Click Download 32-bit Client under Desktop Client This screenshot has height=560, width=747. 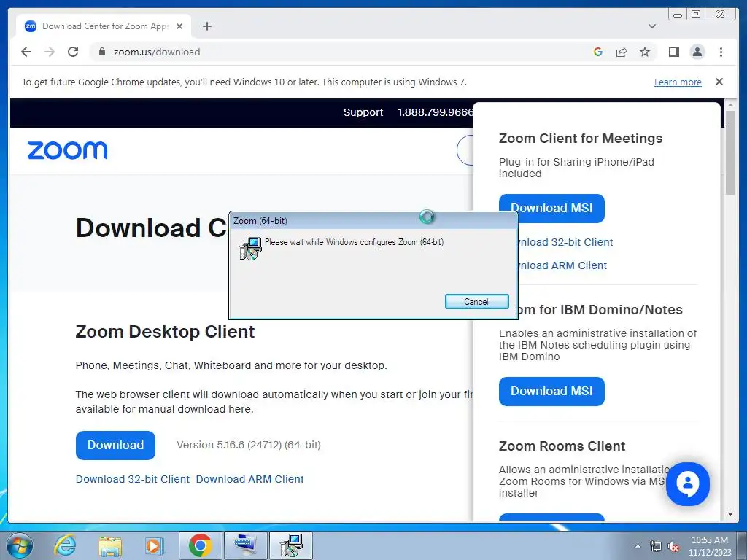[133, 479]
